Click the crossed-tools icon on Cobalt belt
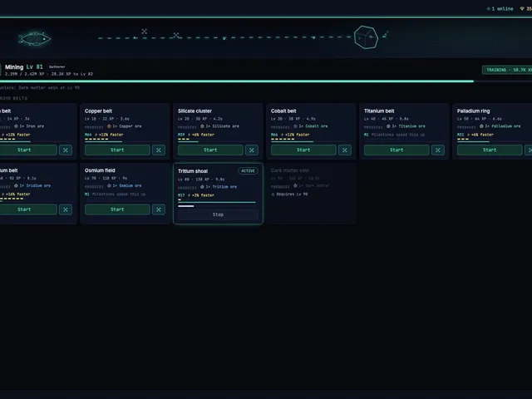 (345, 150)
